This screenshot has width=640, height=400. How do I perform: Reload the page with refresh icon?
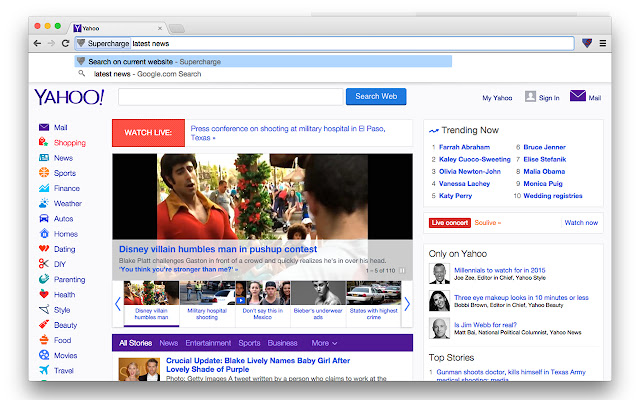tap(65, 43)
